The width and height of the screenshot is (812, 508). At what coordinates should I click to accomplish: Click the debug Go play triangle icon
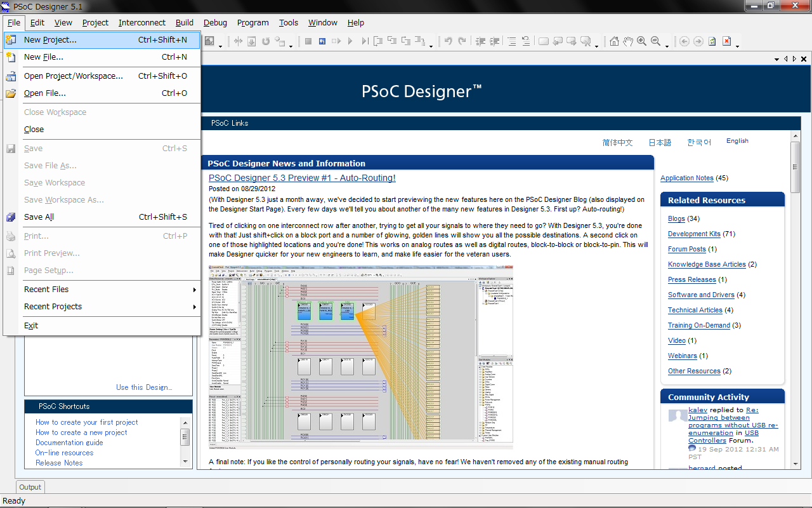tap(350, 41)
